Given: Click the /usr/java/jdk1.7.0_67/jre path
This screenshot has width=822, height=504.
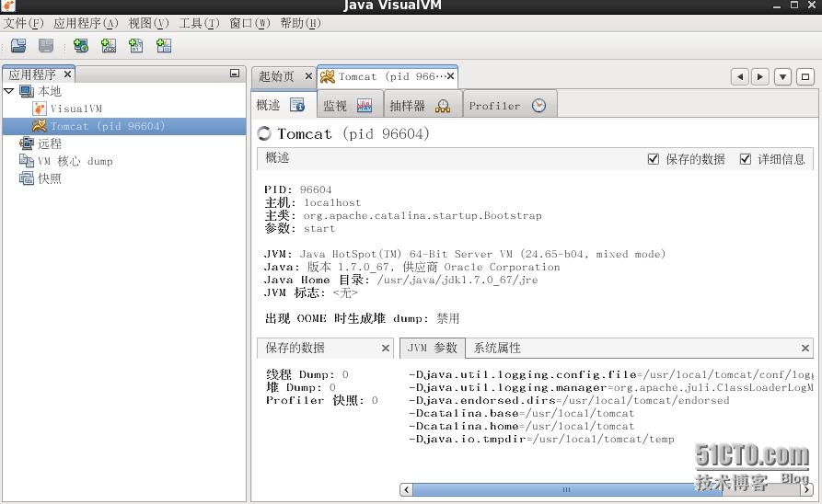Looking at the screenshot, I should 457,280.
